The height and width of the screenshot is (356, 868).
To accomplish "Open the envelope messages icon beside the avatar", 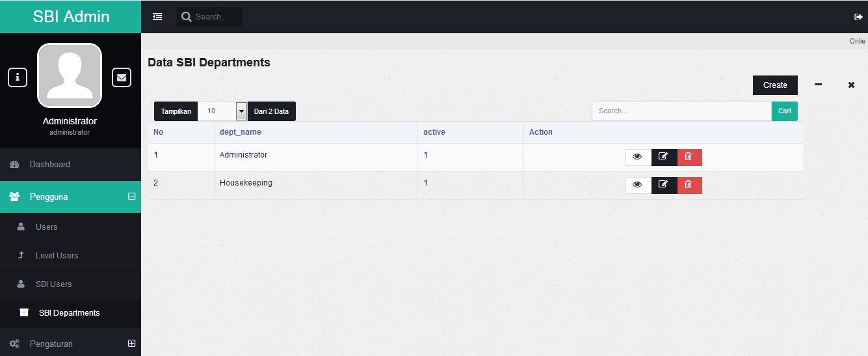I will [122, 77].
